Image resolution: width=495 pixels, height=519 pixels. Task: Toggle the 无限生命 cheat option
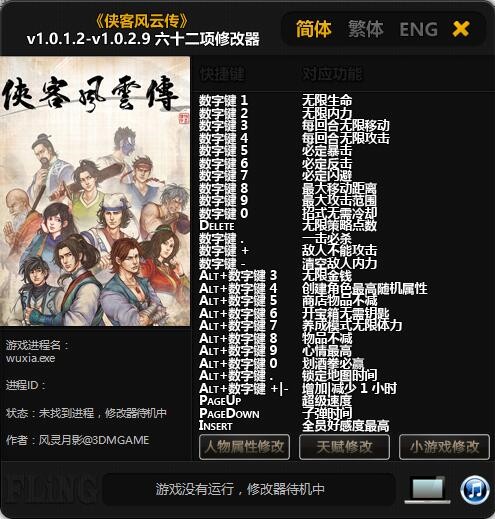[327, 100]
